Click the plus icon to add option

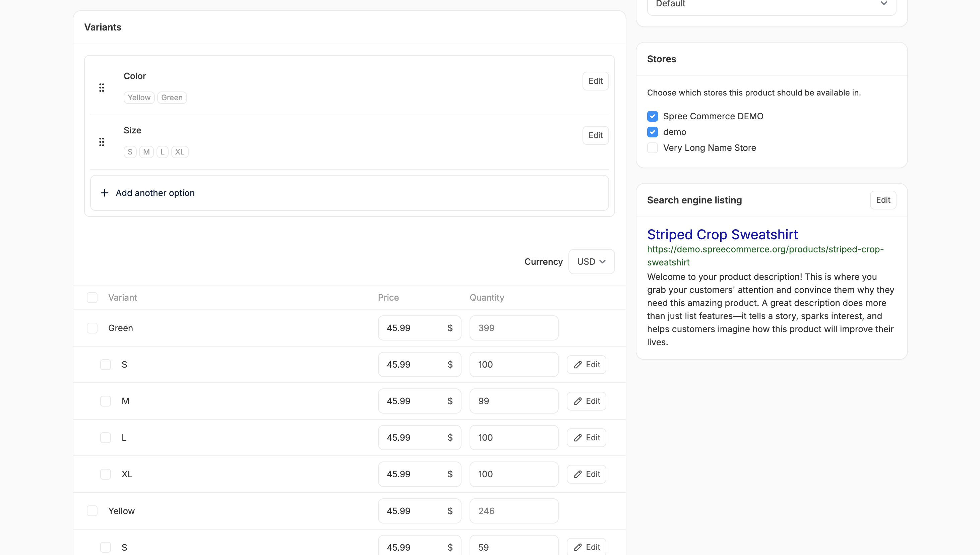tap(105, 193)
